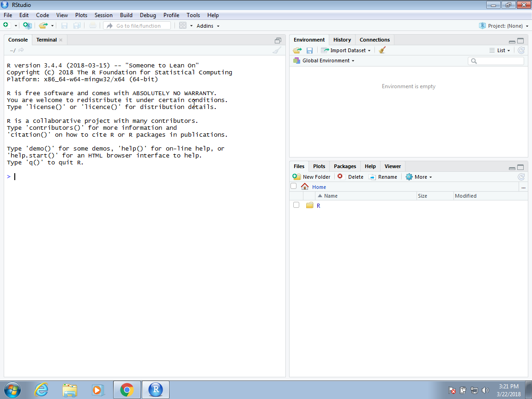The height and width of the screenshot is (399, 532).
Task: Click the Home breadcrumb link
Action: coord(319,187)
